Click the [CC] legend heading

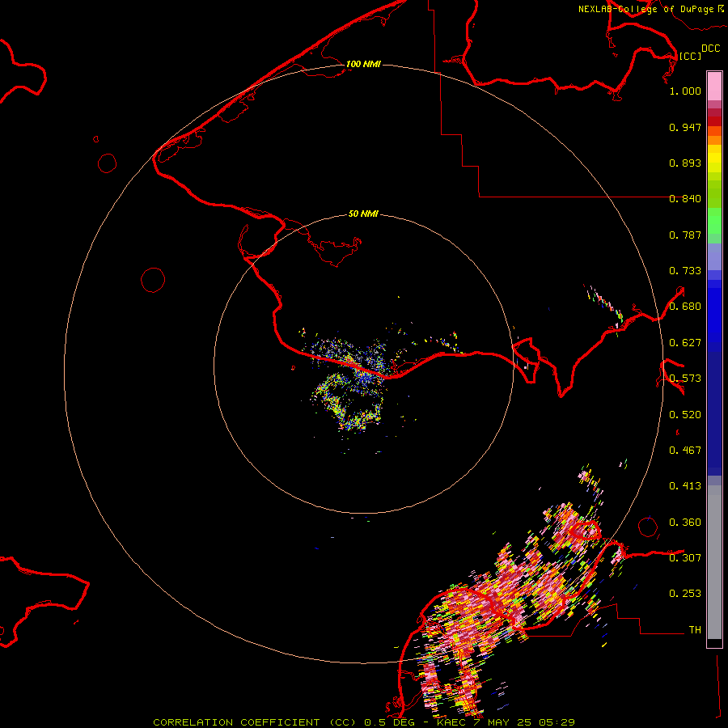690,56
